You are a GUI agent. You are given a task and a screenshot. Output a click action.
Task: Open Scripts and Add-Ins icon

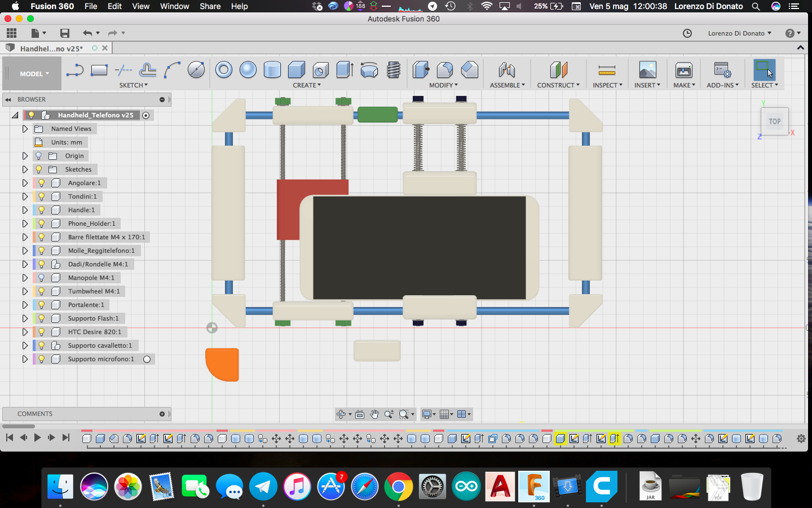722,70
